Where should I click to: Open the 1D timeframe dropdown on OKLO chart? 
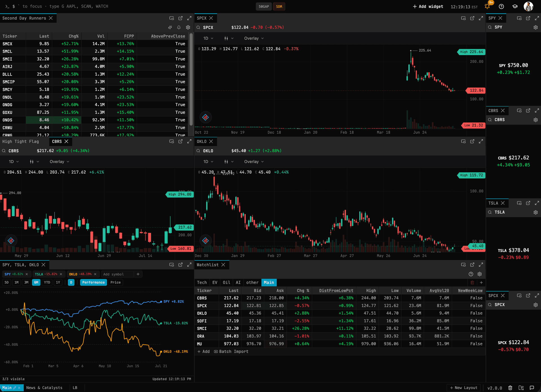[208, 162]
